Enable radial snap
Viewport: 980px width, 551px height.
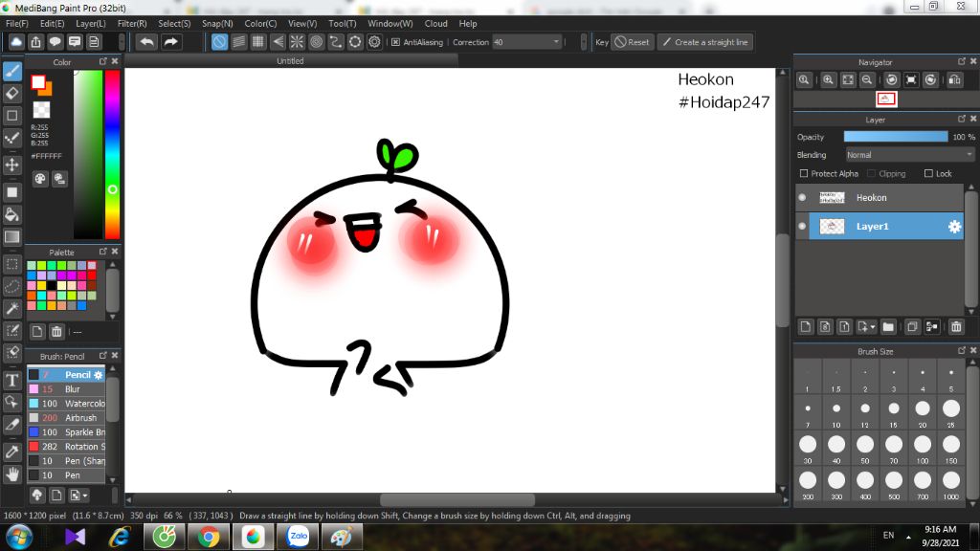tap(297, 42)
